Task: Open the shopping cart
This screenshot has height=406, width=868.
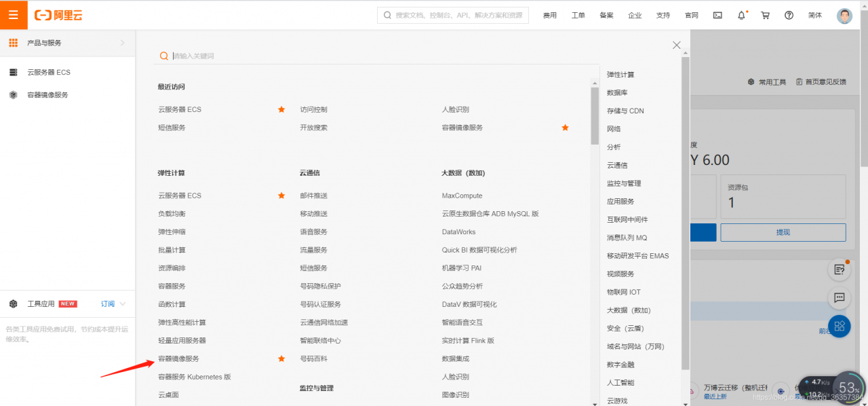Action: (765, 14)
